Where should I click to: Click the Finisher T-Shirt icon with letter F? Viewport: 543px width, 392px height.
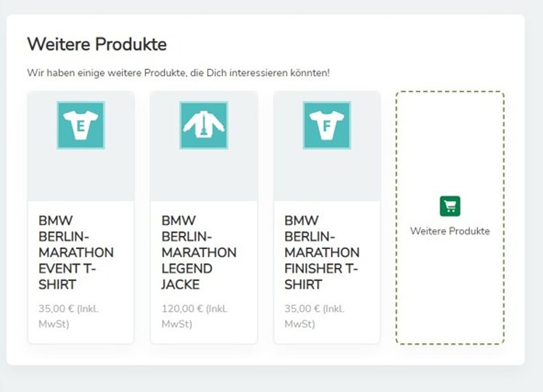327,125
